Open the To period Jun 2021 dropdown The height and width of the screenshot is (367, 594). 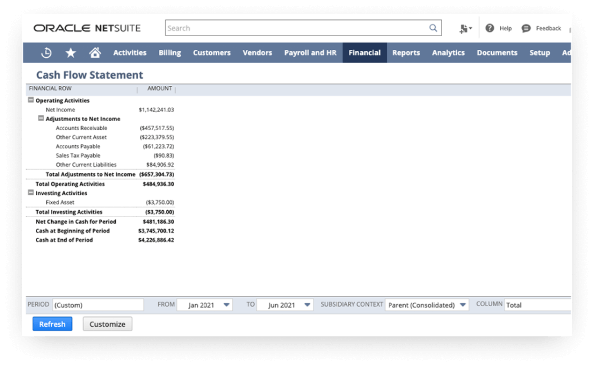coord(285,305)
